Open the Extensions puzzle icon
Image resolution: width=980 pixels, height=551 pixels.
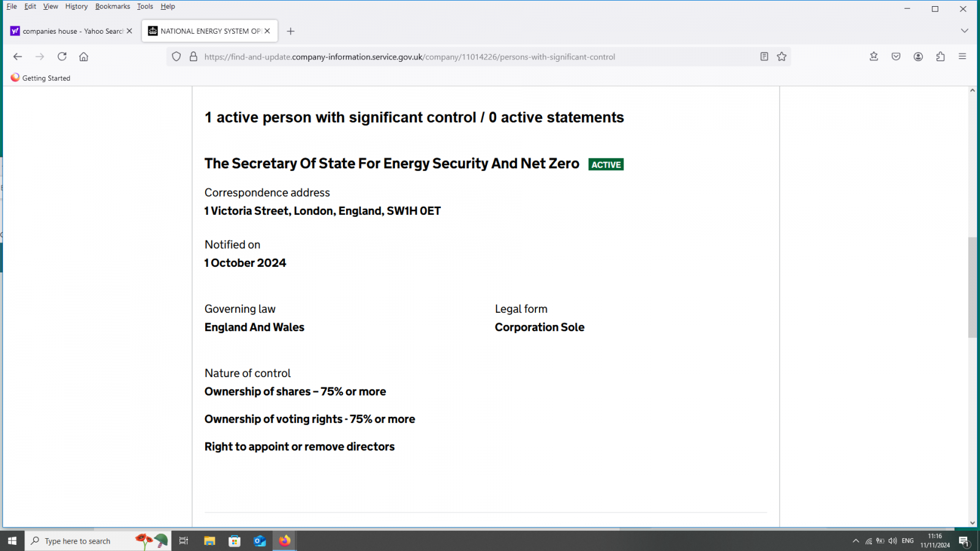(x=940, y=57)
